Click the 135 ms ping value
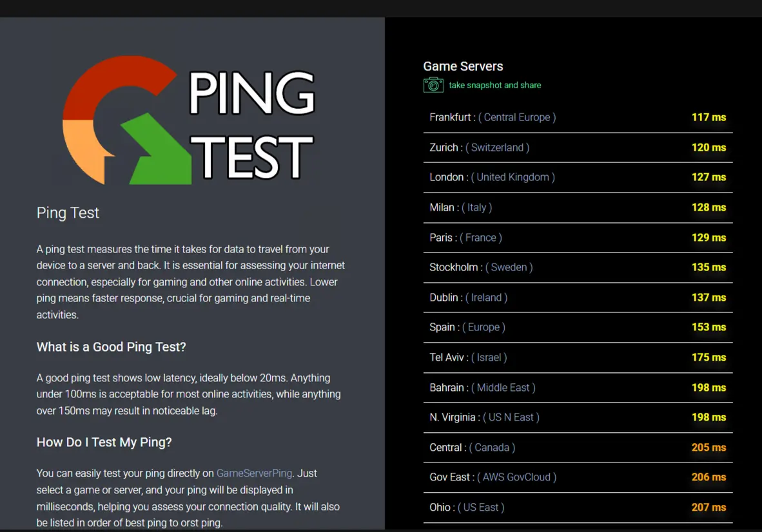 tap(708, 267)
